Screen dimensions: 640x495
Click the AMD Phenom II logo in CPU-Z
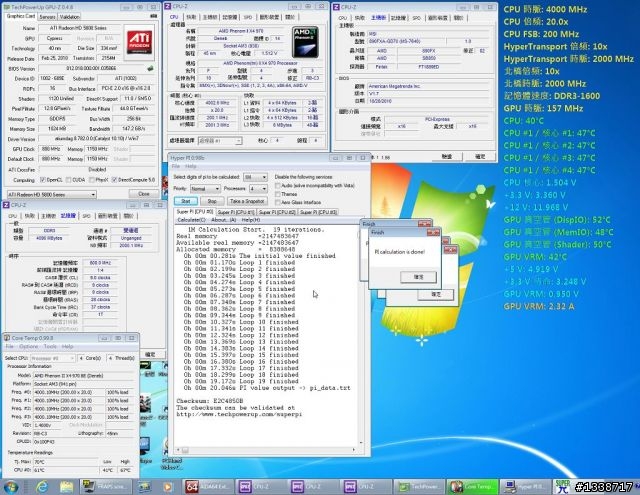coord(305,42)
